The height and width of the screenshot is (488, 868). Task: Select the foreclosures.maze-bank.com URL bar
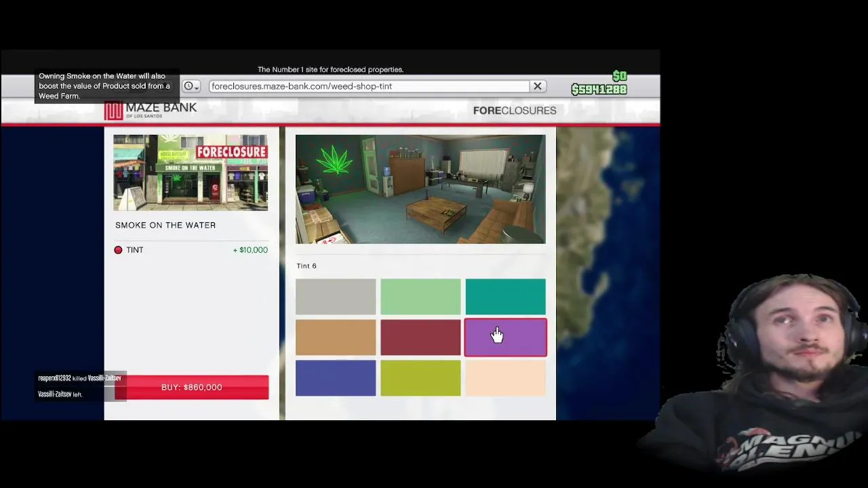[369, 86]
